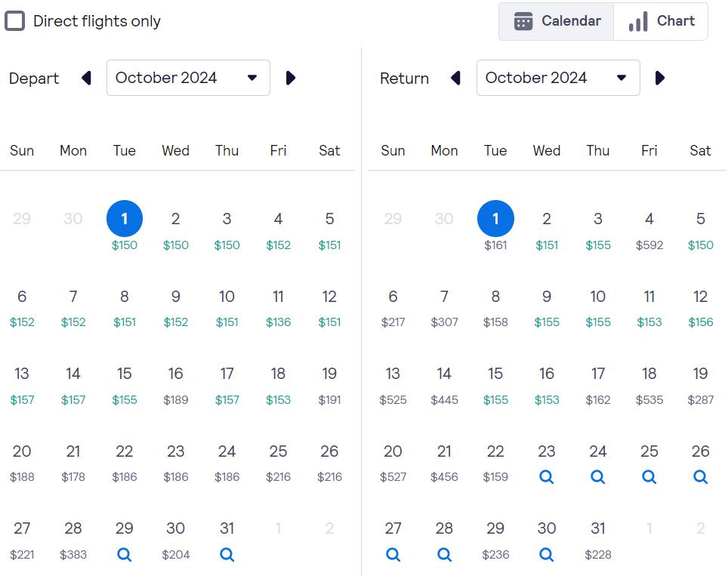This screenshot has height=576, width=728.
Task: Select the cheapest depart fare $136 on October 11
Action: tap(278, 307)
